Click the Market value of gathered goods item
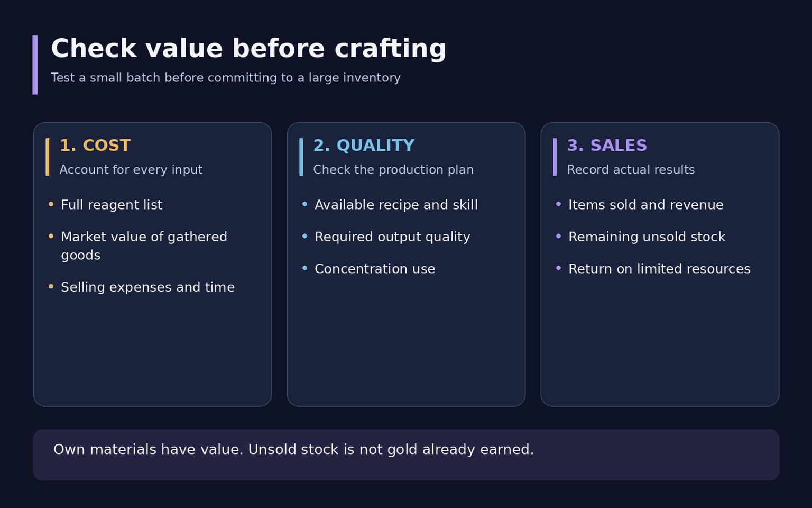The image size is (812, 508). coord(144,246)
